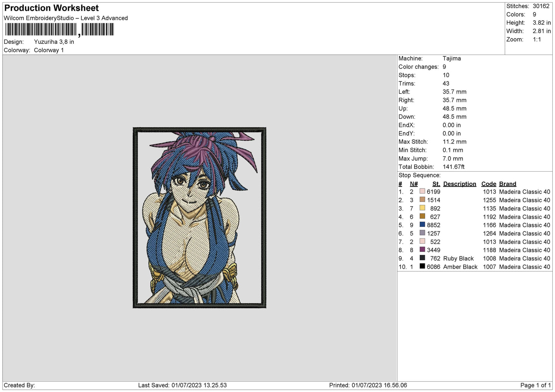Pick the pink swatch in the 522-stitch row
The height and width of the screenshot is (392, 555).
[422, 241]
